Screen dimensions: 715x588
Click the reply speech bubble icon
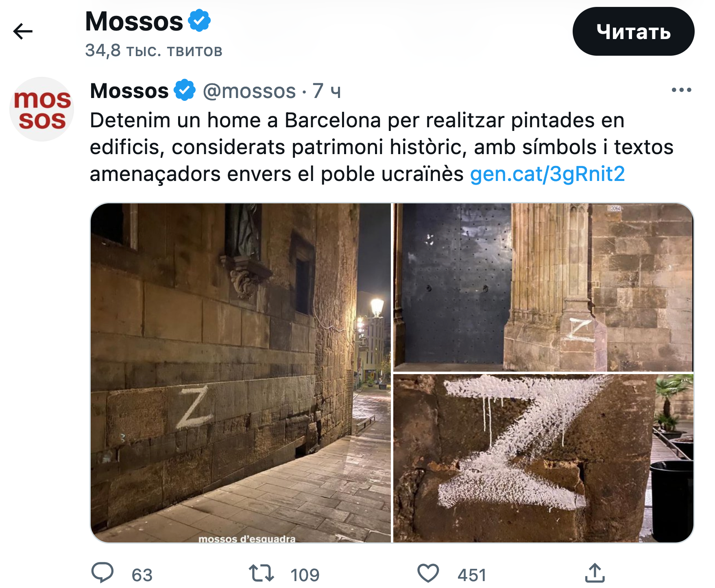[x=102, y=573]
